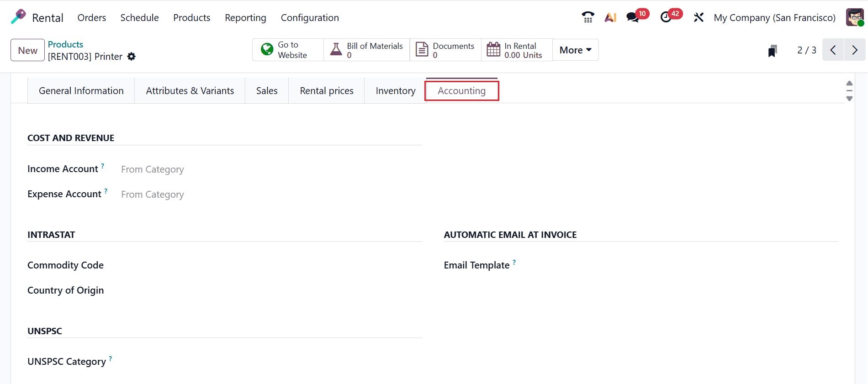The height and width of the screenshot is (384, 868).
Task: Open the conversations messages icon with 10 badge
Action: tap(637, 16)
